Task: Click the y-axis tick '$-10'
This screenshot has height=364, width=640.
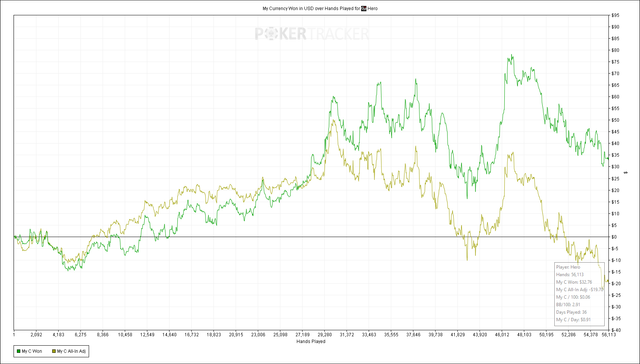Action: pyautogui.click(x=616, y=260)
